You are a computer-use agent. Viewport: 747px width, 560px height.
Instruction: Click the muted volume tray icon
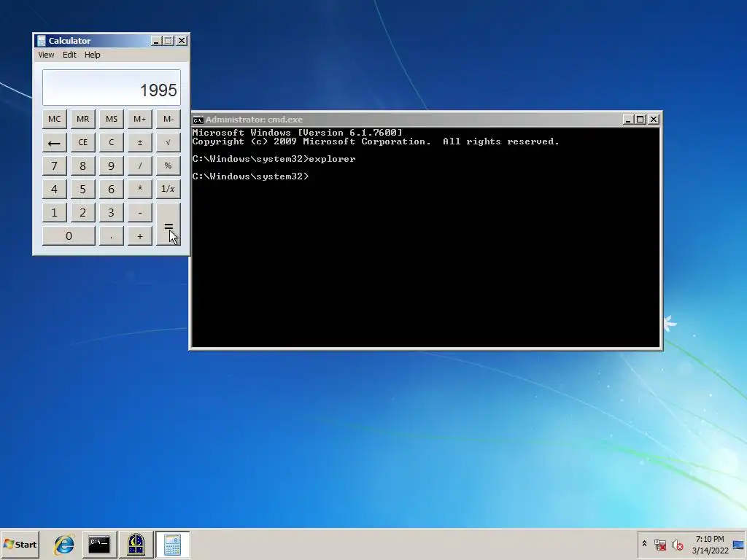coord(677,544)
